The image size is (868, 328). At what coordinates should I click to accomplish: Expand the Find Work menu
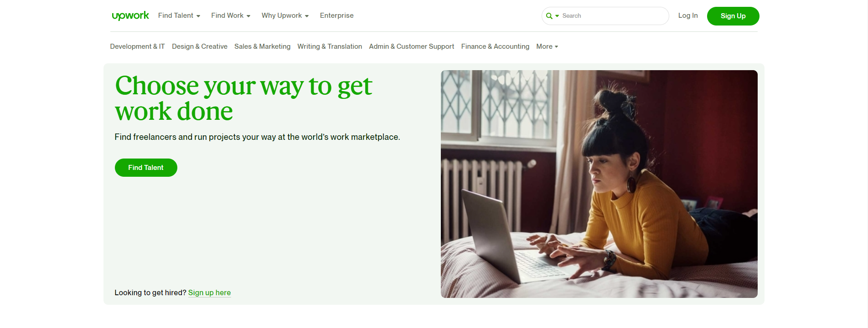(231, 15)
